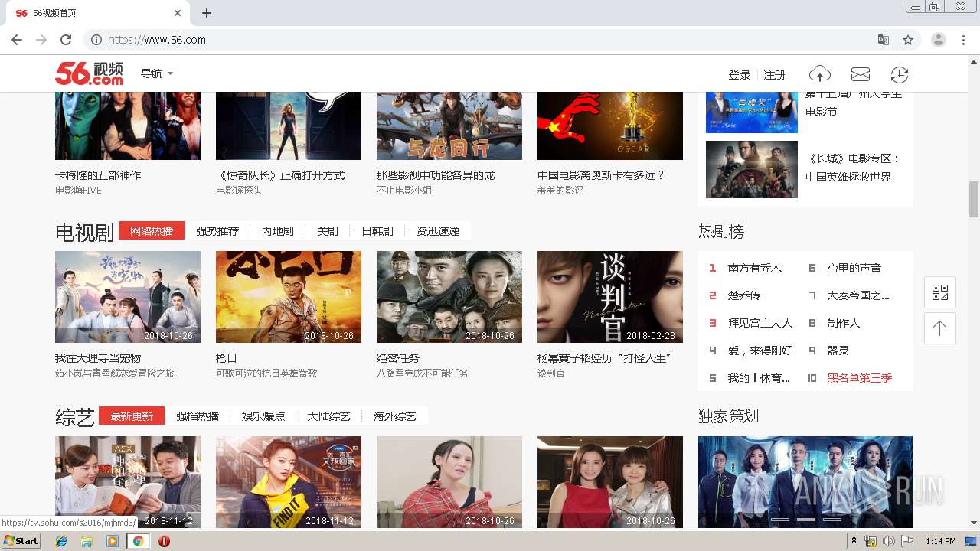The width and height of the screenshot is (980, 551).
Task: Select the 日韩剧 tab
Action: point(377,230)
